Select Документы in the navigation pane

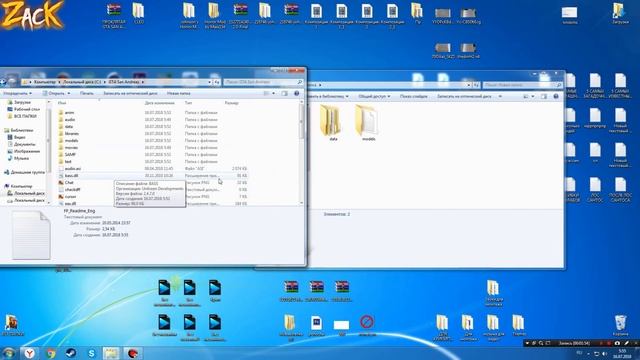[21, 144]
